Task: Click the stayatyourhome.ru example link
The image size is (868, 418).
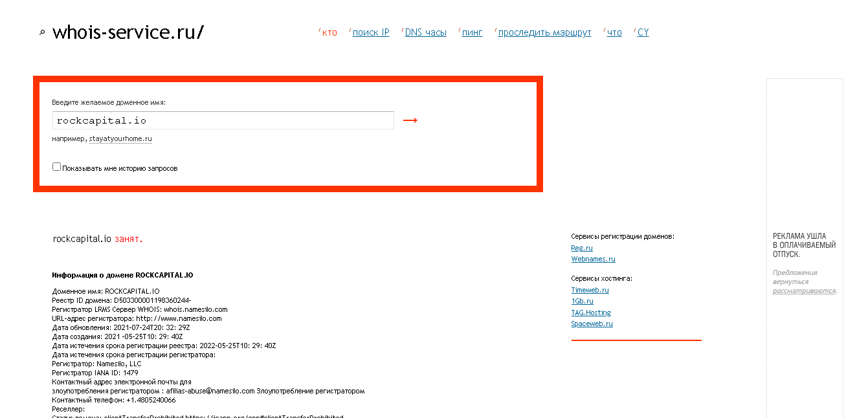Action: pos(120,138)
